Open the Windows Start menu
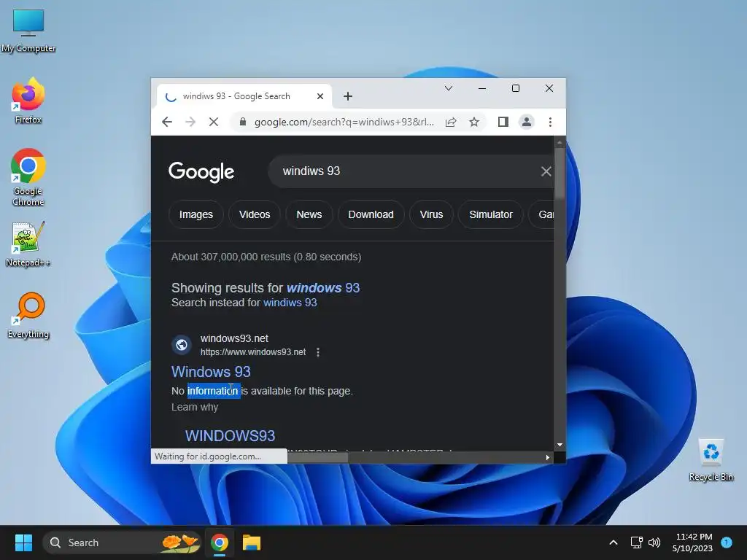747x560 pixels. pyautogui.click(x=23, y=542)
